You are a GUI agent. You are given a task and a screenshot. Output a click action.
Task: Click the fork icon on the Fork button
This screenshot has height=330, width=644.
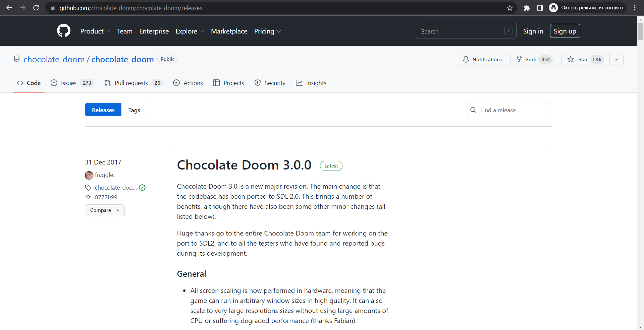coord(519,59)
